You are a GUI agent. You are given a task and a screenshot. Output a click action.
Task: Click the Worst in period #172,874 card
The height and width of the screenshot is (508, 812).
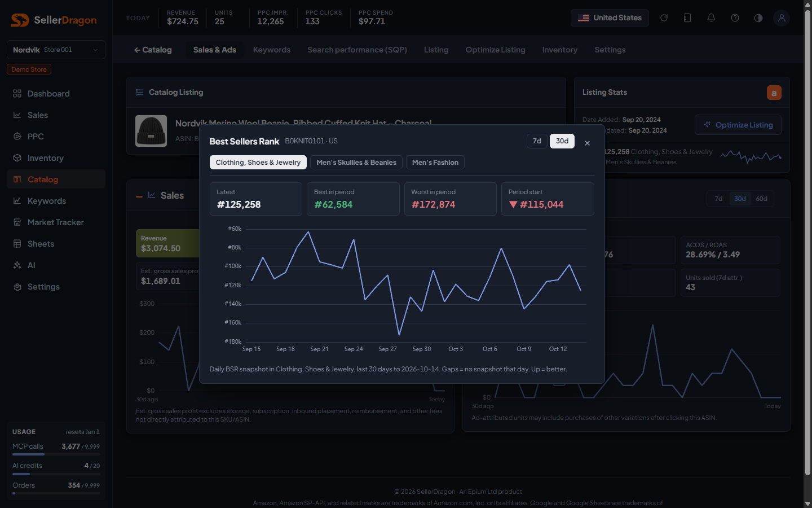pos(451,199)
